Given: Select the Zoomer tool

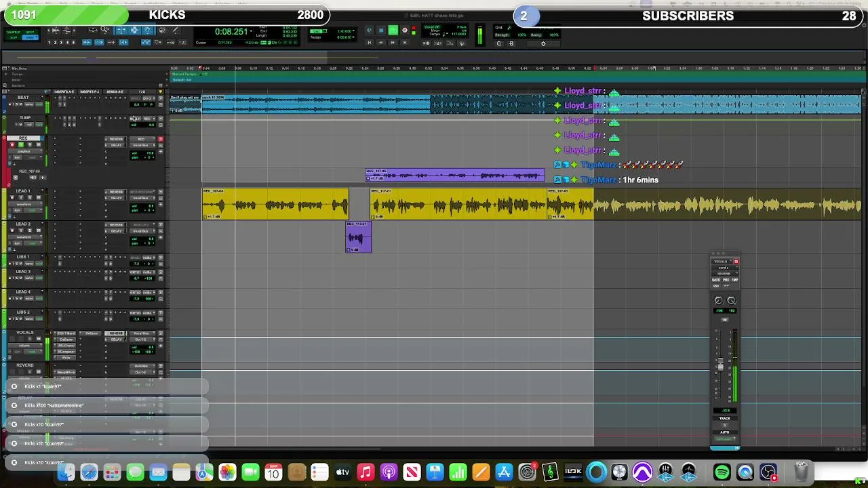Looking at the screenshot, I should coord(105,30).
